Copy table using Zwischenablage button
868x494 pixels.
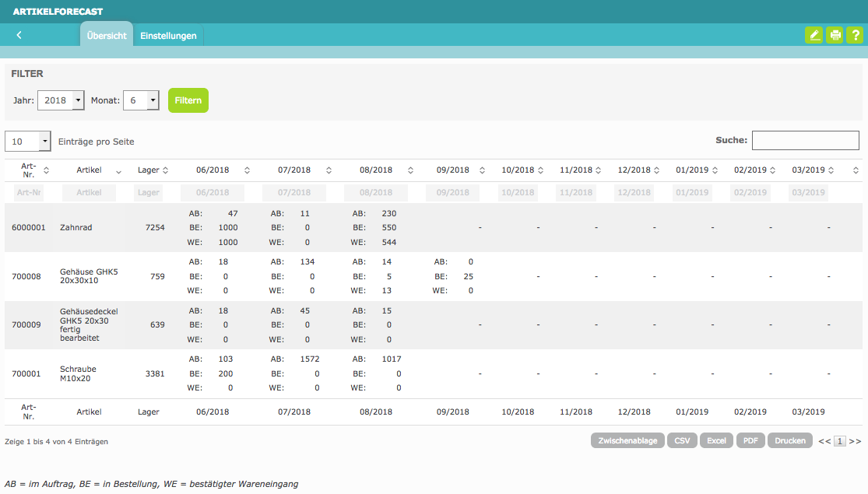[x=628, y=440]
